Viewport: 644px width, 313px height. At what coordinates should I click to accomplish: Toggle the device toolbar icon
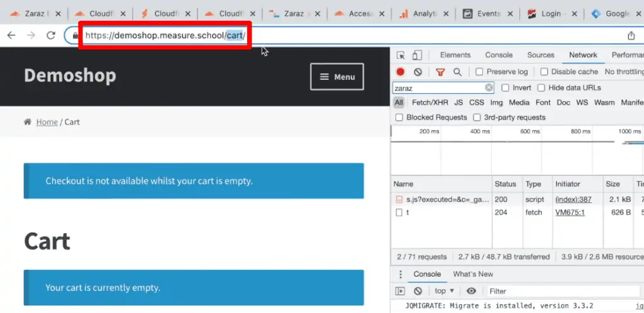click(x=417, y=55)
